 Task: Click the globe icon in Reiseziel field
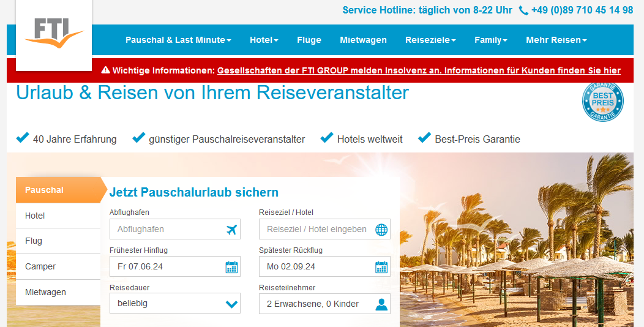[381, 230]
